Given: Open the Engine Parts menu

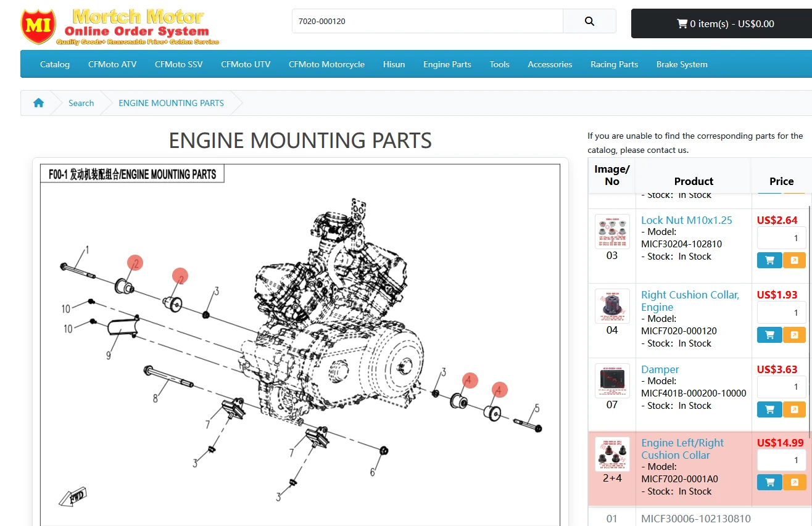Looking at the screenshot, I should [447, 64].
